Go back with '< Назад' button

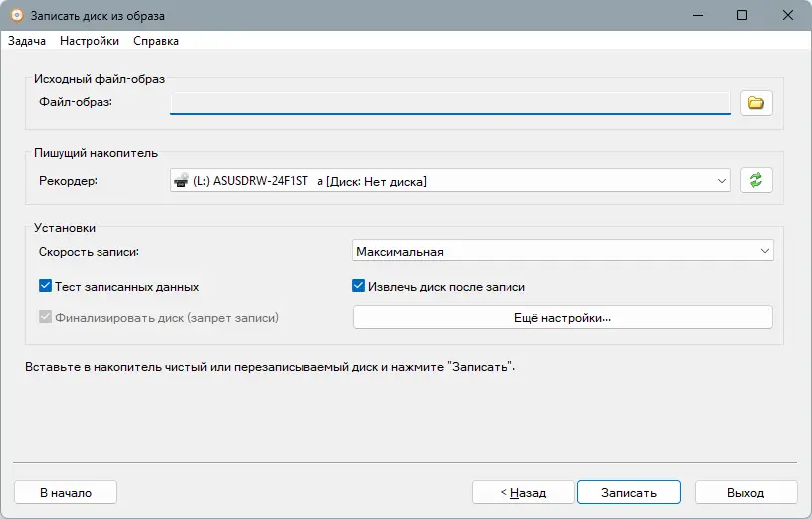(x=522, y=492)
